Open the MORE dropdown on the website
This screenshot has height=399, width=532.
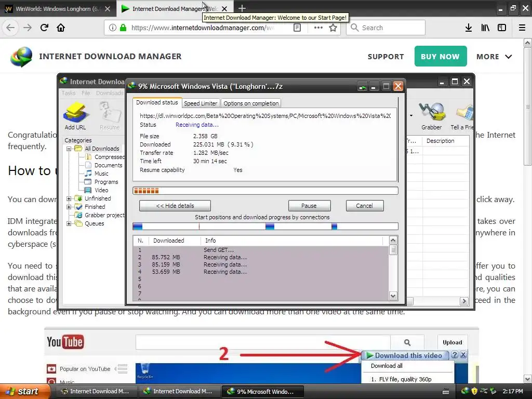pos(494,57)
